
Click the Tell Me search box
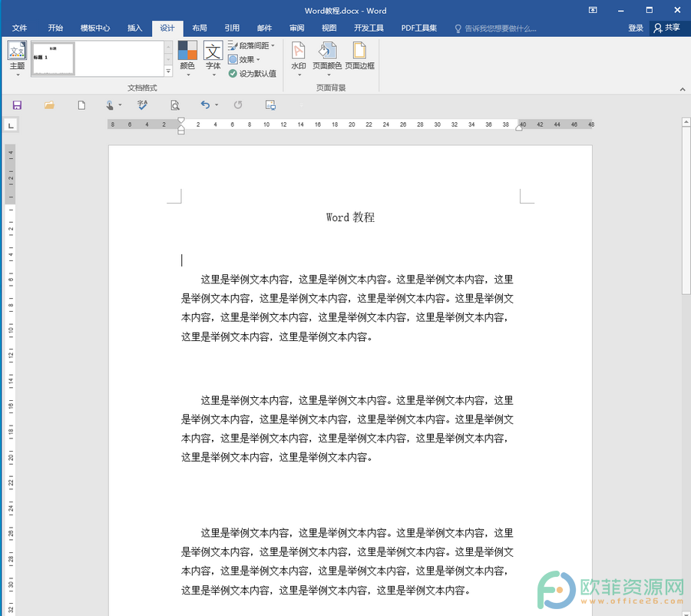pyautogui.click(x=496, y=28)
